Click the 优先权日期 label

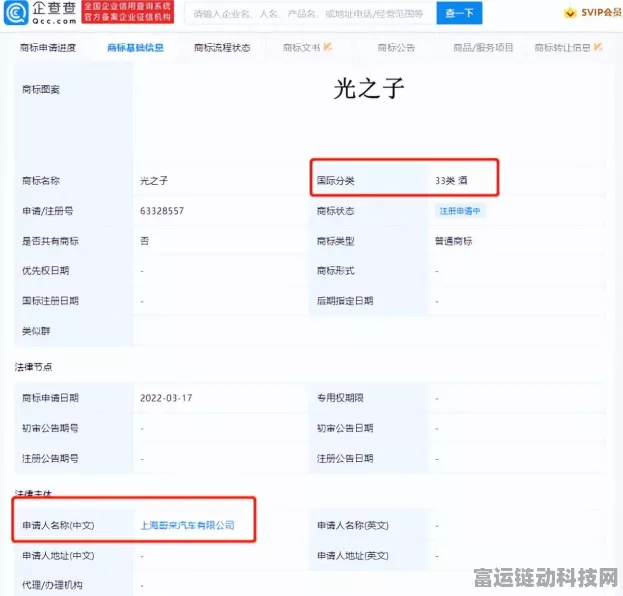click(45, 271)
